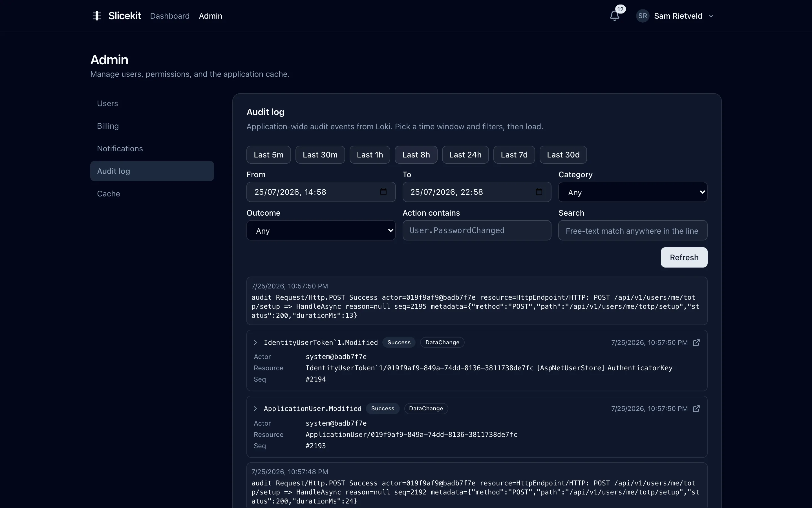Click the ApplicationUser.Modified title text

click(313, 409)
